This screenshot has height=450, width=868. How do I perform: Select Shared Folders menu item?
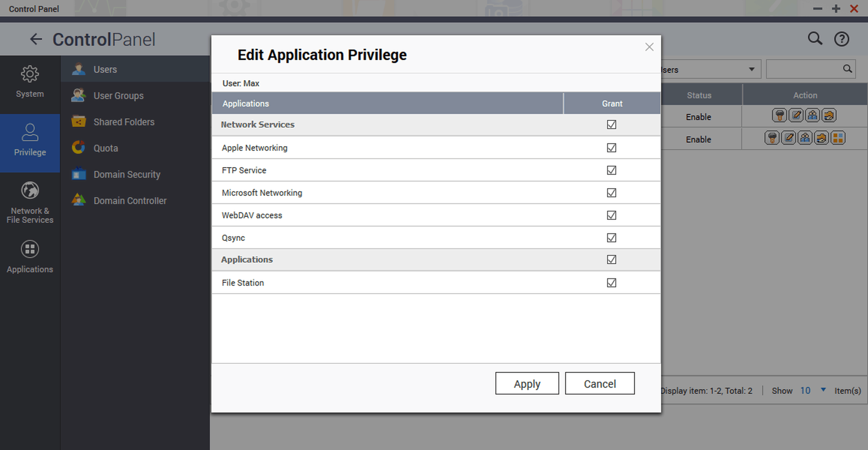[124, 122]
